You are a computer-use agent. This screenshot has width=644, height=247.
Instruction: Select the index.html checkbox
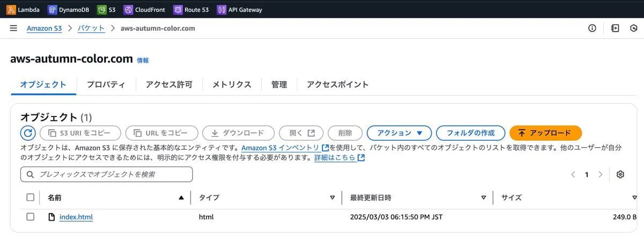coord(31,217)
